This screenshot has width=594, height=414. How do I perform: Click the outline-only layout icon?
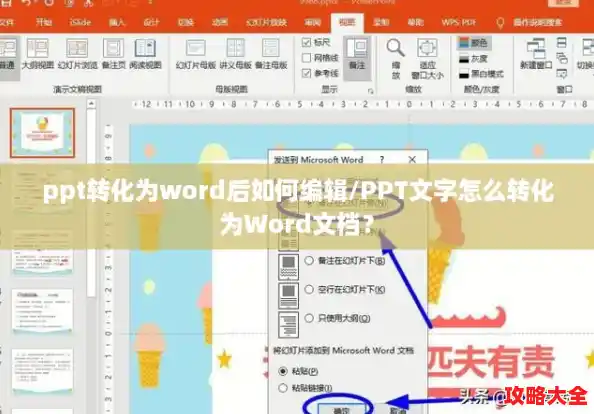[288, 325]
